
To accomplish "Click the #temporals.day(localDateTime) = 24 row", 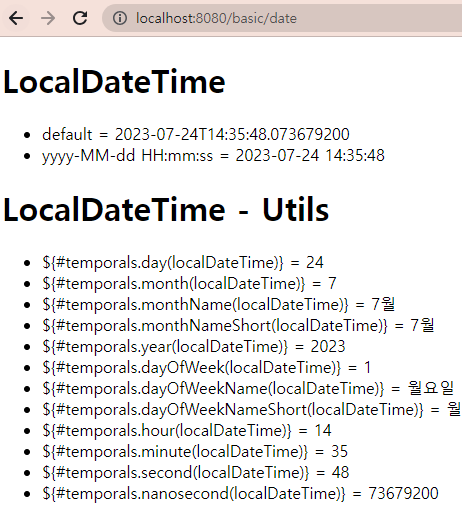I will coord(183,263).
